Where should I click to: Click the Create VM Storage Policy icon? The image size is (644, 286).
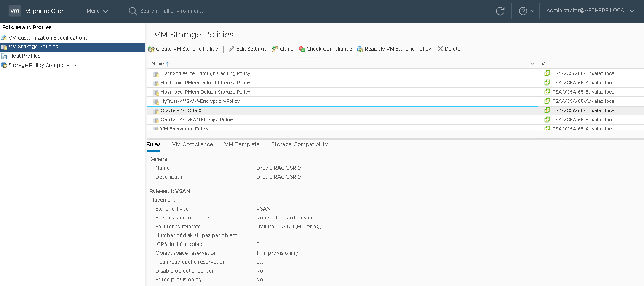[151, 49]
